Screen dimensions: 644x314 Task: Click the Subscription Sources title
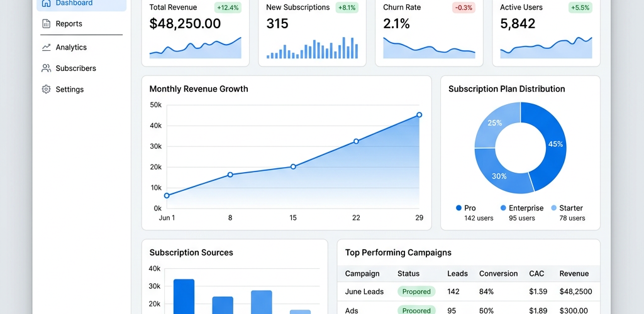point(191,252)
